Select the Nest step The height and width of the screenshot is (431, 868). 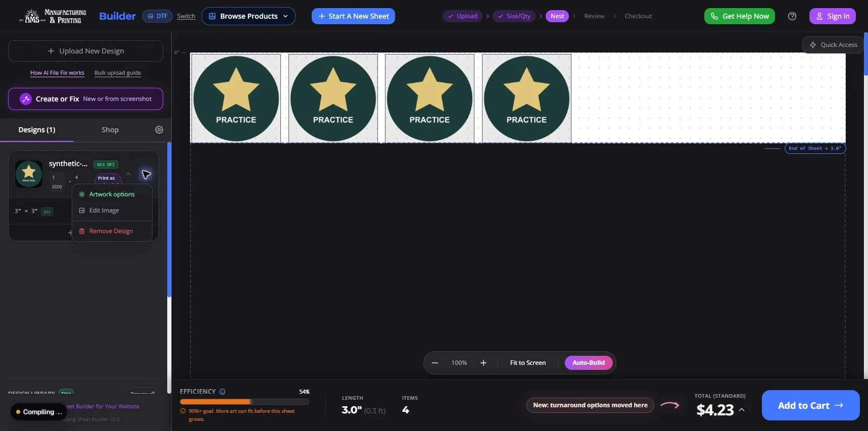[557, 16]
